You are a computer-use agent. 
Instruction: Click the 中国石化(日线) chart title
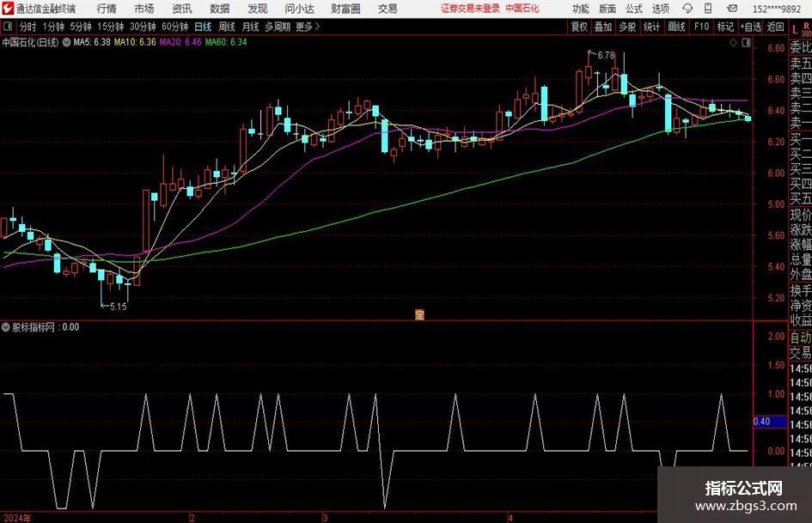[x=30, y=42]
